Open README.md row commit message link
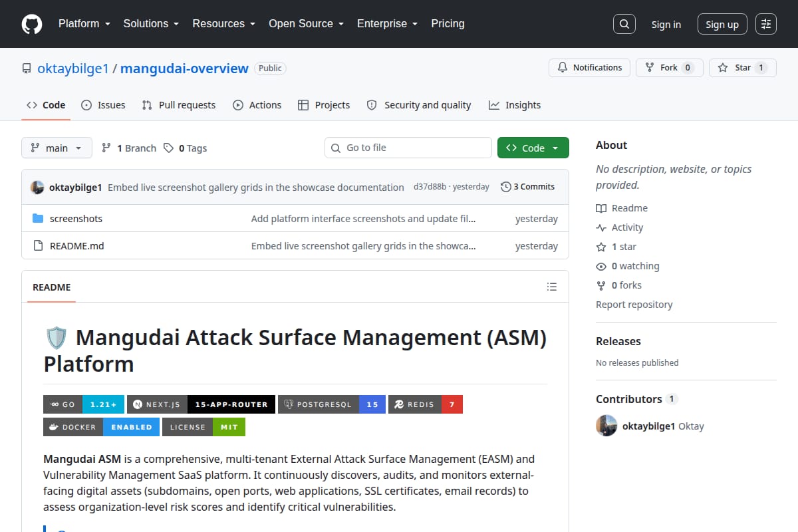The width and height of the screenshot is (798, 532). click(x=364, y=246)
